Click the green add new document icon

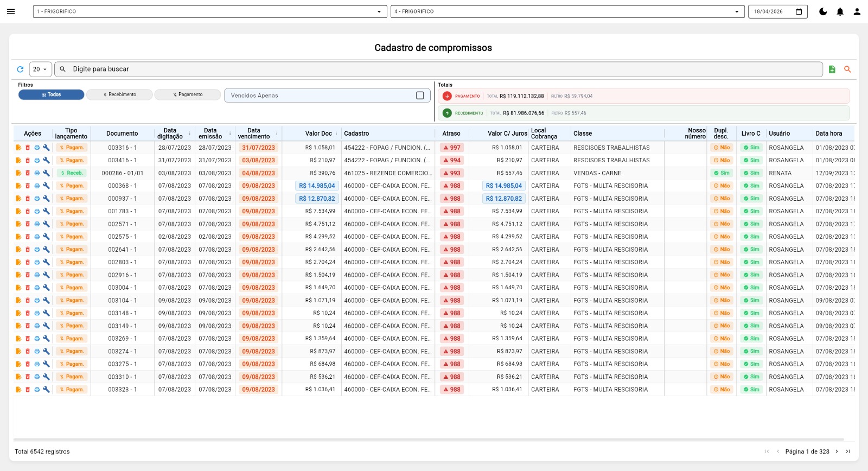pyautogui.click(x=832, y=69)
